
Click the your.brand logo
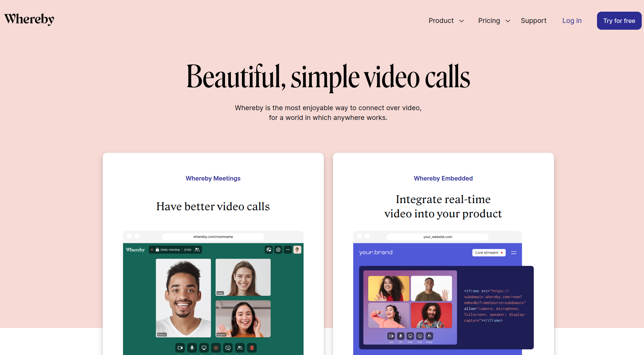376,252
